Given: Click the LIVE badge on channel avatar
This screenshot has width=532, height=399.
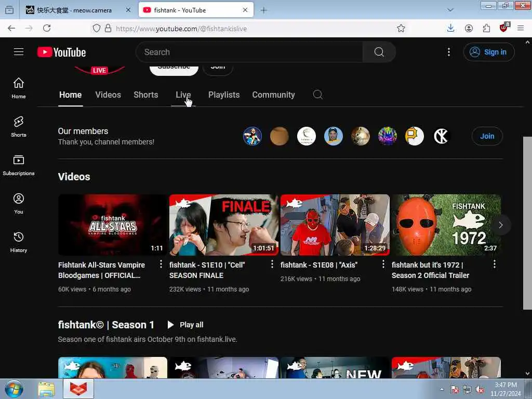Looking at the screenshot, I should click(99, 70).
